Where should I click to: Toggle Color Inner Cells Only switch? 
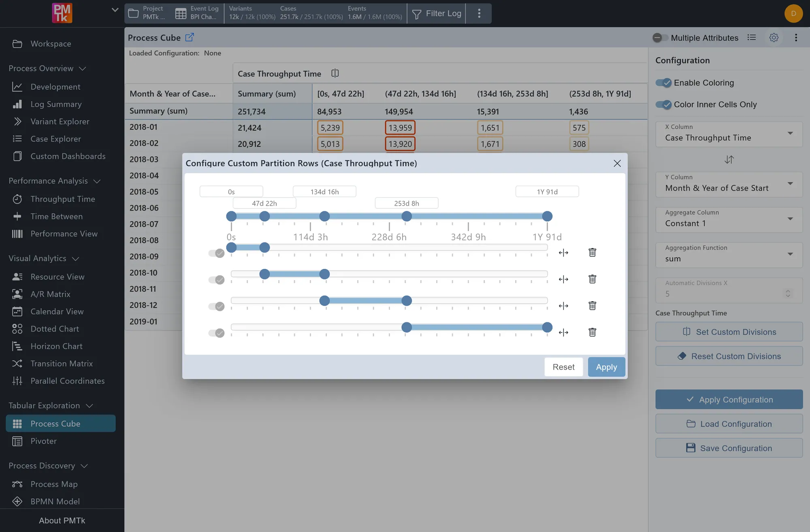coord(663,104)
